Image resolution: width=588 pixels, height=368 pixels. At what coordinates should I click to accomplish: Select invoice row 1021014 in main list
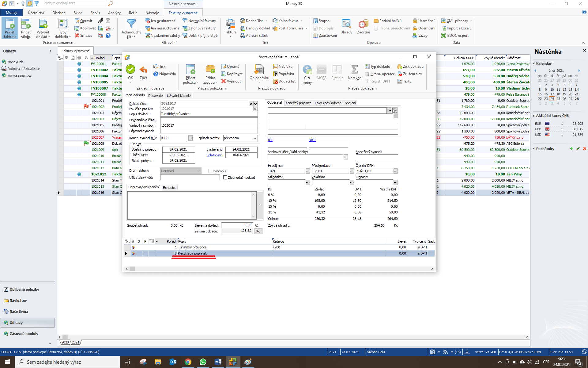pyautogui.click(x=293, y=180)
